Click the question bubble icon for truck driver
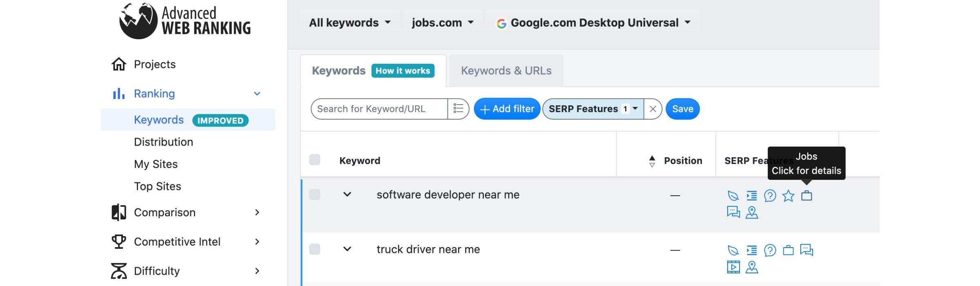The height and width of the screenshot is (286, 980). point(770,250)
